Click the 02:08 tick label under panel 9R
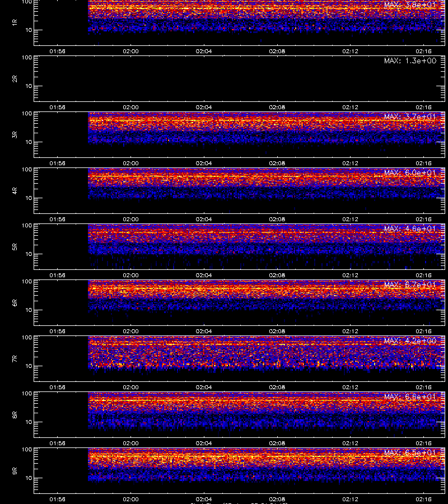 point(277,499)
